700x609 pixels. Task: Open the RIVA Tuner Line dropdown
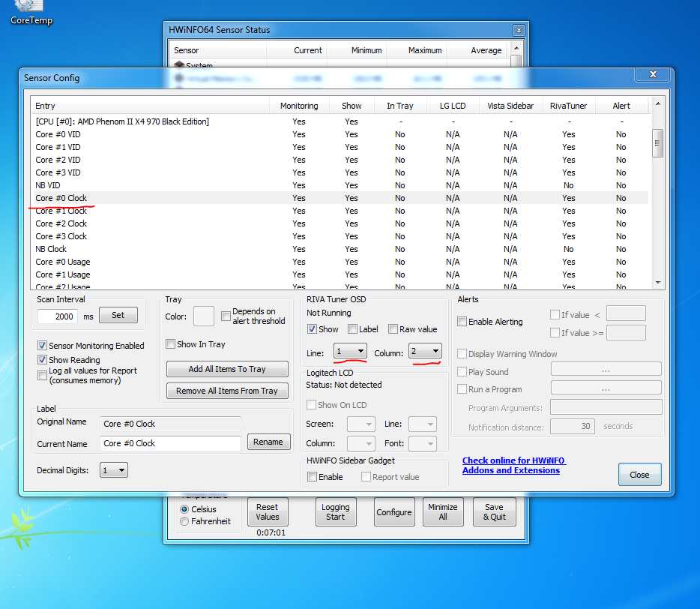[x=350, y=351]
